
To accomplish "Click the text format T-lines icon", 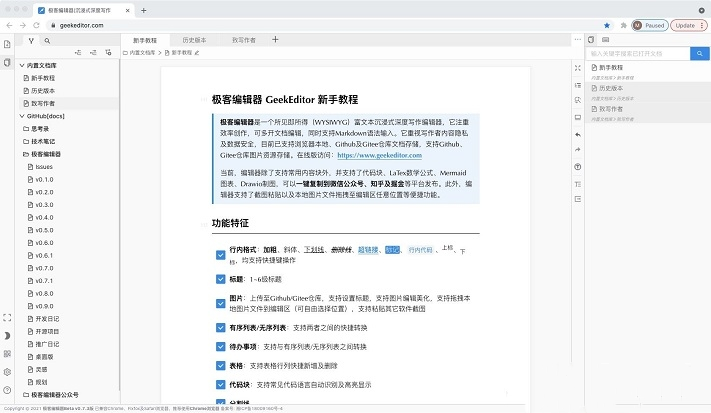I will [578, 184].
